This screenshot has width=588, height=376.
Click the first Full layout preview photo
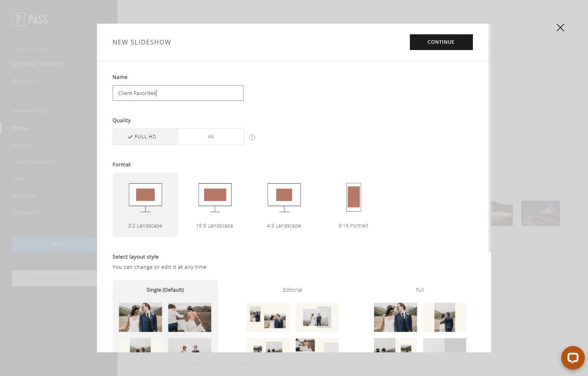tap(395, 317)
